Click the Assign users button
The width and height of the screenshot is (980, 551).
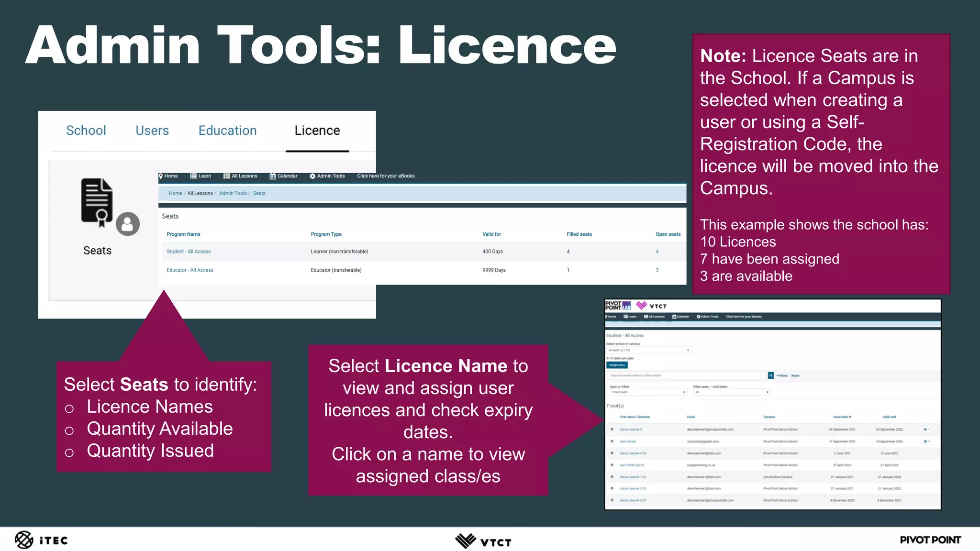pyautogui.click(x=617, y=365)
